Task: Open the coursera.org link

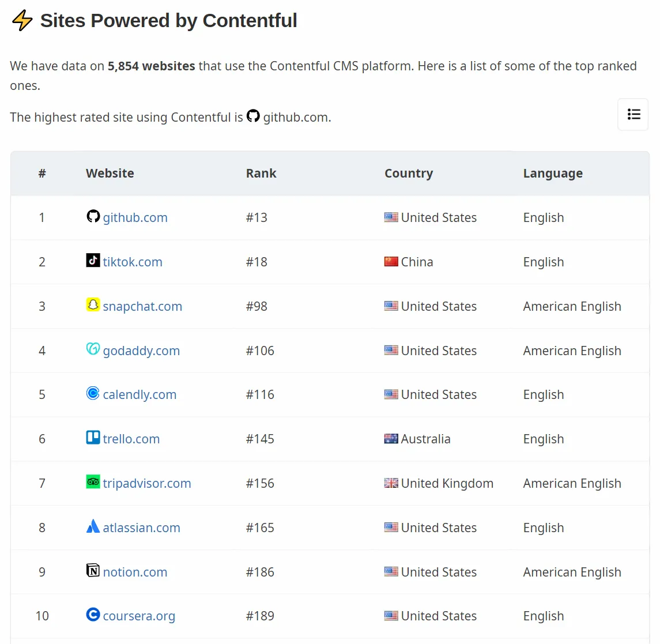Action: pyautogui.click(x=139, y=616)
